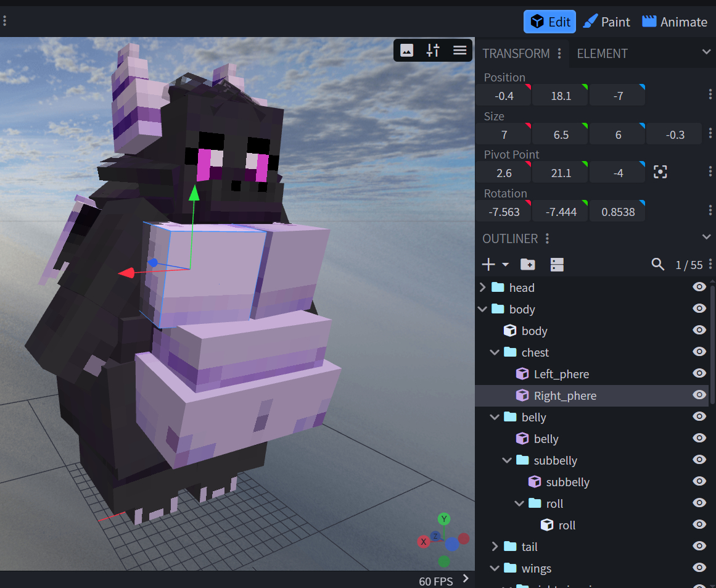Open the viewport hamburger menu
Screen dimensions: 716x588
pyautogui.click(x=459, y=51)
